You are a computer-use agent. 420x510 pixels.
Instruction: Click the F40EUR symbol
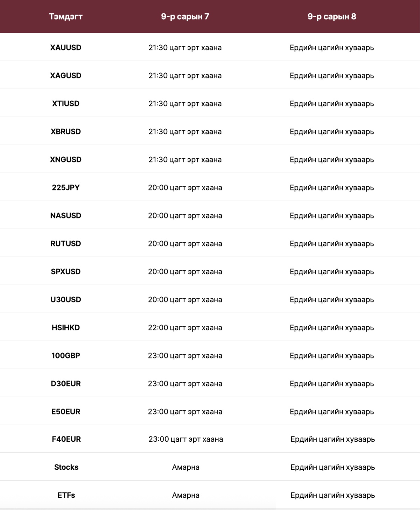[66, 439]
